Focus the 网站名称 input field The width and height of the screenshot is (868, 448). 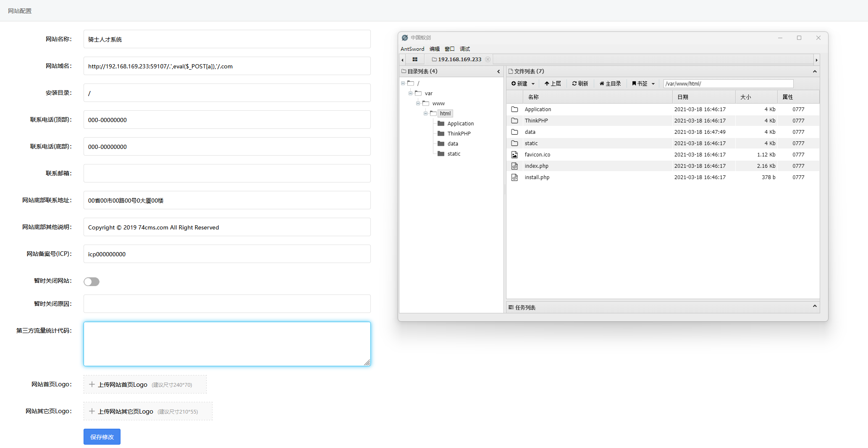227,39
